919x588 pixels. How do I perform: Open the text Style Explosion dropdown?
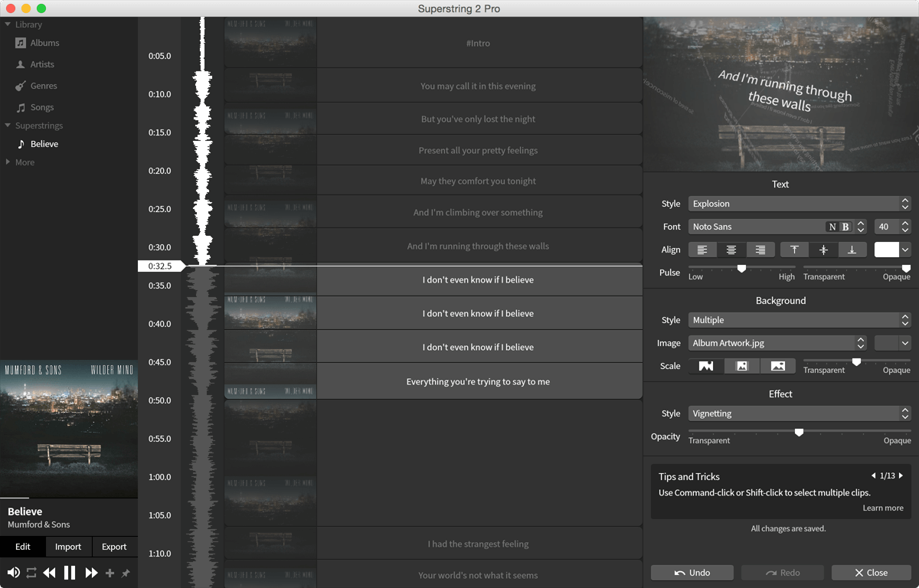click(800, 204)
